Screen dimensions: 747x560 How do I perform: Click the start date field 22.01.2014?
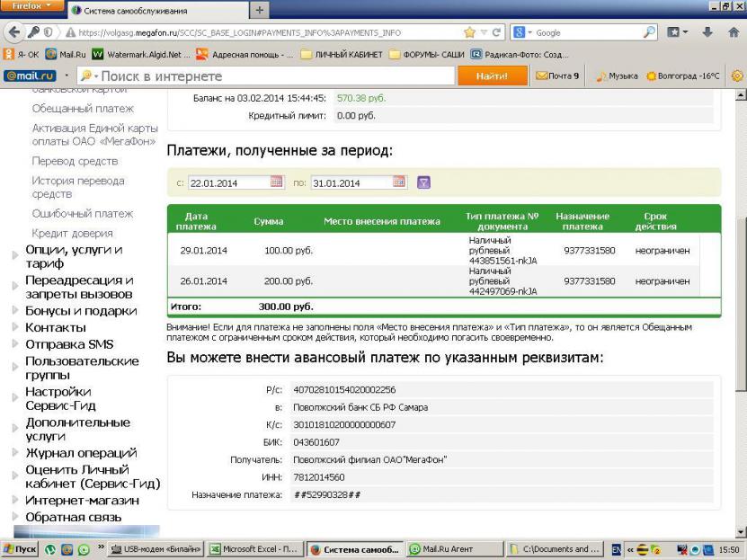click(x=227, y=183)
